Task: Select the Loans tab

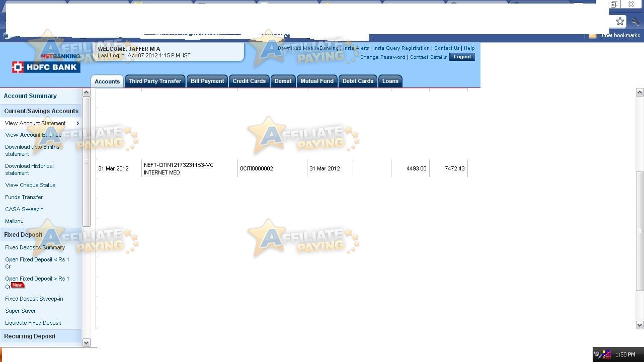Action: (x=390, y=81)
